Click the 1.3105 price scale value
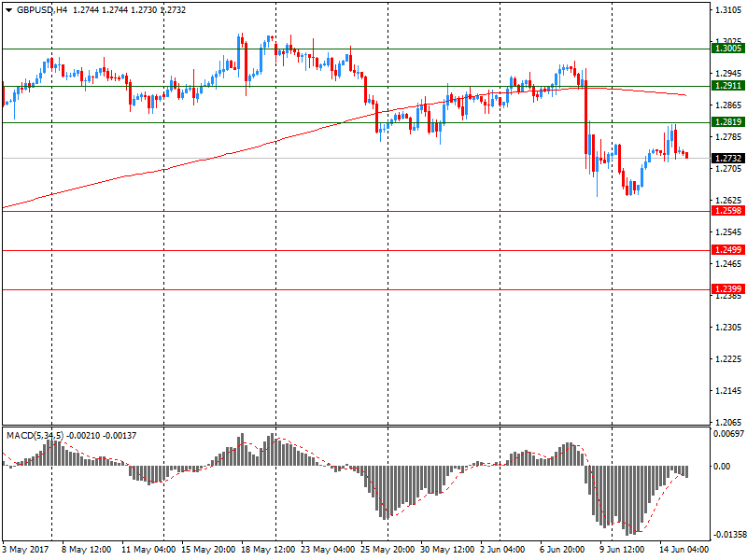Screen dimensions: 747x560 click(x=728, y=10)
